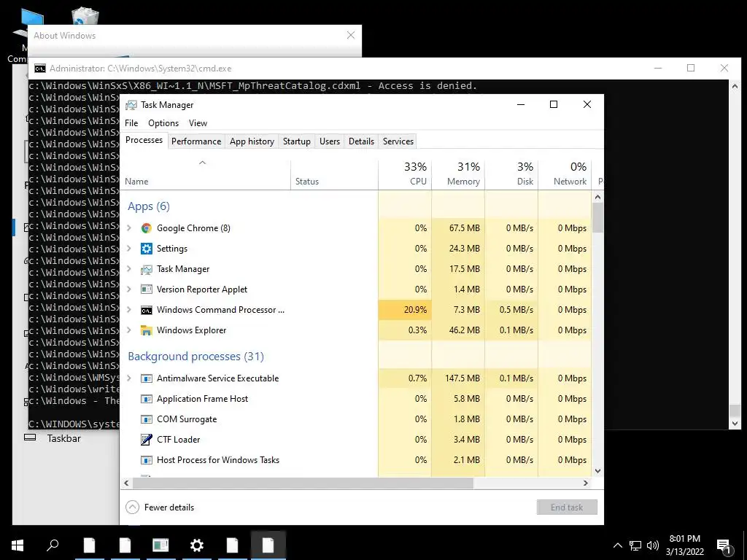Open the notification center icon

click(x=724, y=545)
